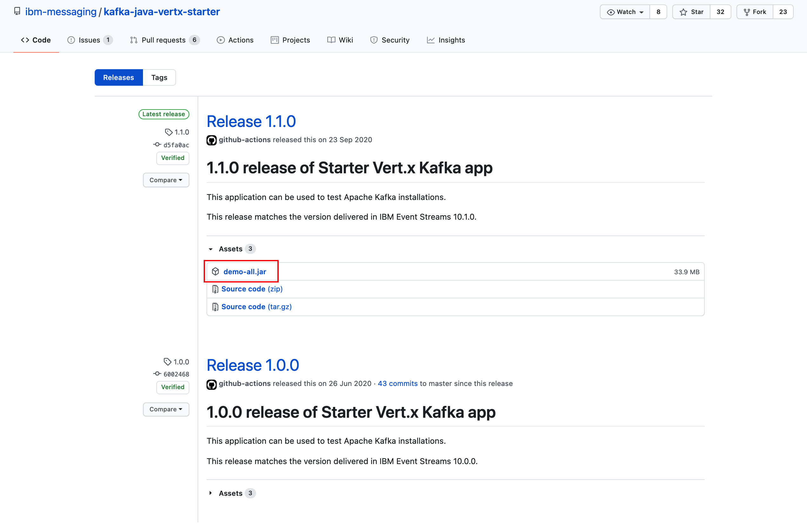Switch to the Code tab
Screen dimensions: 807x532
(x=36, y=40)
